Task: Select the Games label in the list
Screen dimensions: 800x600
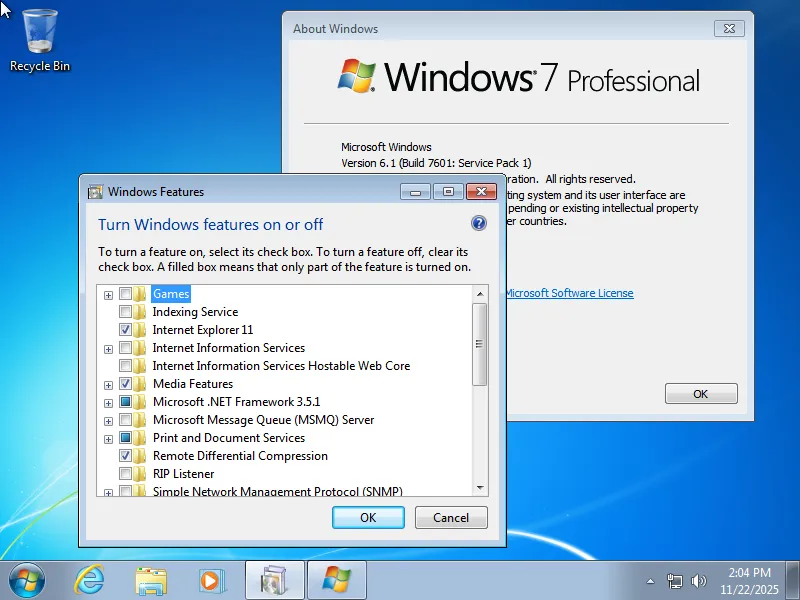Action: [x=171, y=294]
